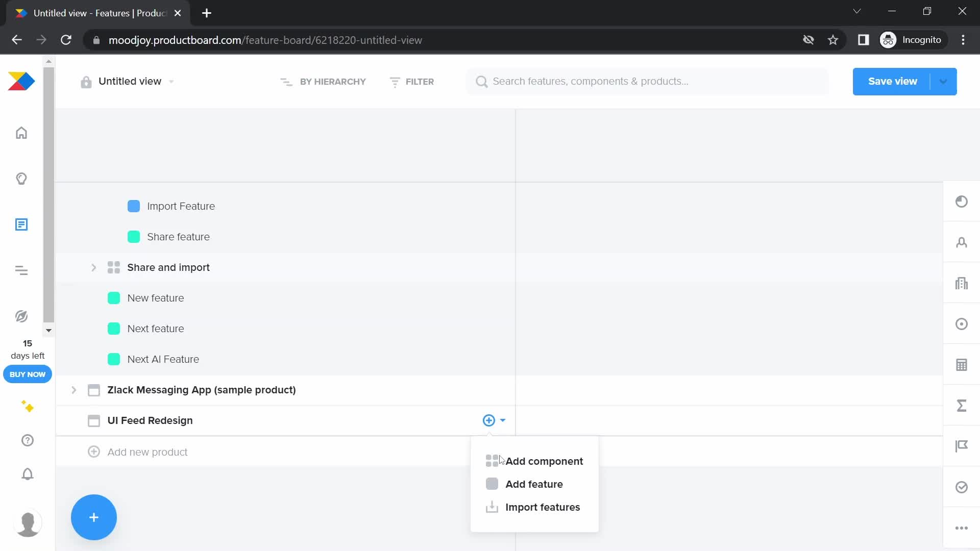980x551 pixels.
Task: Click the notifications bell icon
Action: (x=27, y=474)
